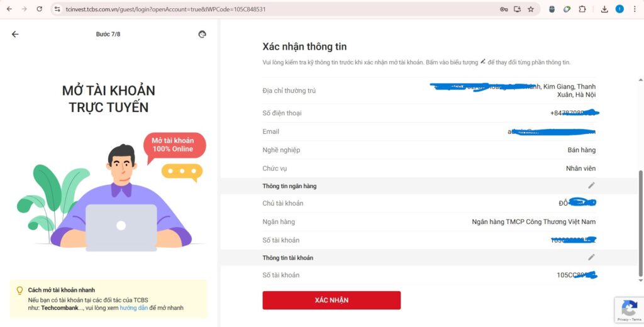Open the hướng dẫn link
Image resolution: width=644 pixels, height=327 pixels.
click(133, 308)
